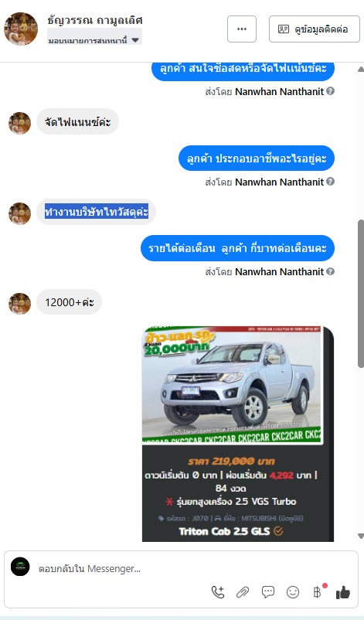The height and width of the screenshot is (620, 364).
Task: Click the page avatar beside reply box
Action: point(20,567)
